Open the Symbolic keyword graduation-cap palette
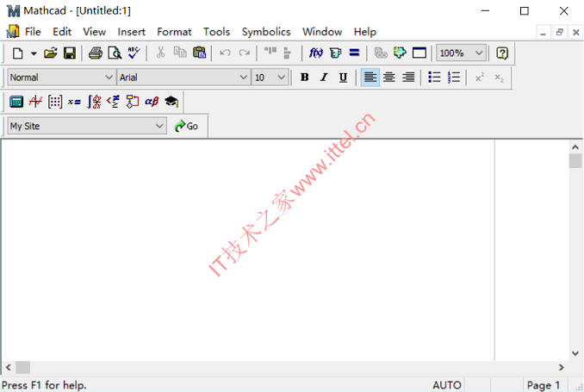 point(171,102)
